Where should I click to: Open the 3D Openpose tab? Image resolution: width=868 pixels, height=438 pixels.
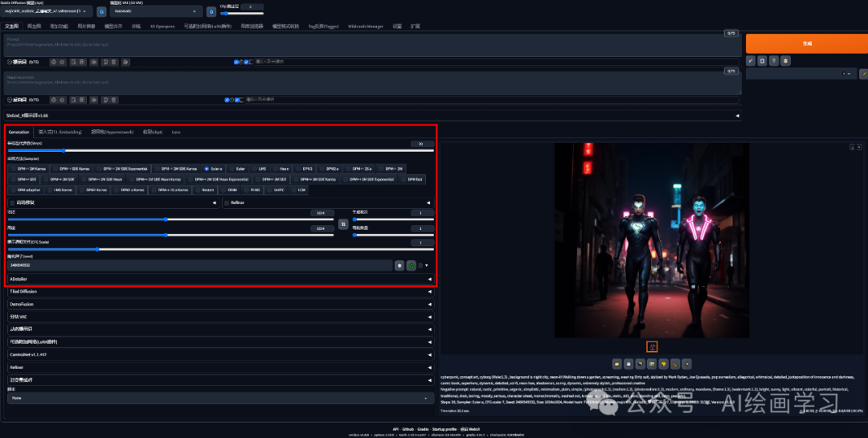tap(162, 26)
